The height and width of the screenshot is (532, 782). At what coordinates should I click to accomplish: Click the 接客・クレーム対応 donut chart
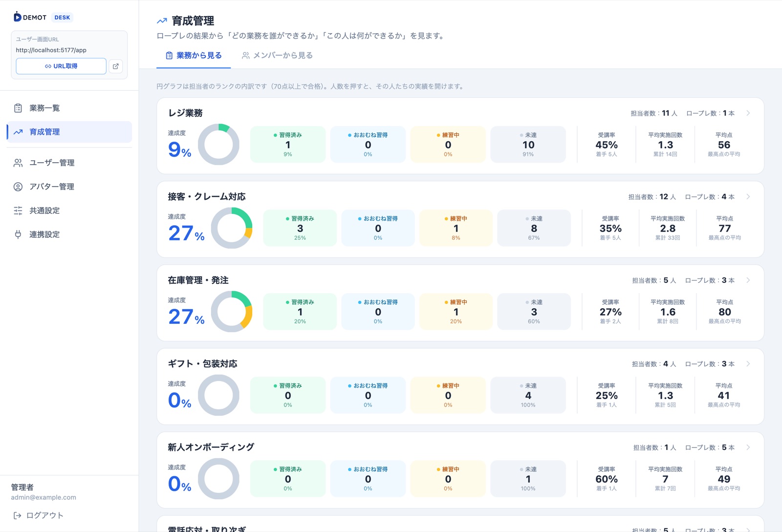232,228
